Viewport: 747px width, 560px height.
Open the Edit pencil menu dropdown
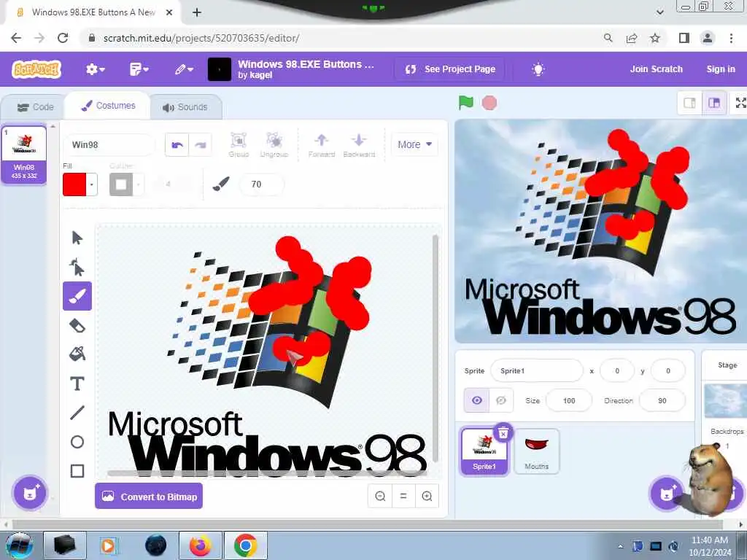tap(184, 69)
